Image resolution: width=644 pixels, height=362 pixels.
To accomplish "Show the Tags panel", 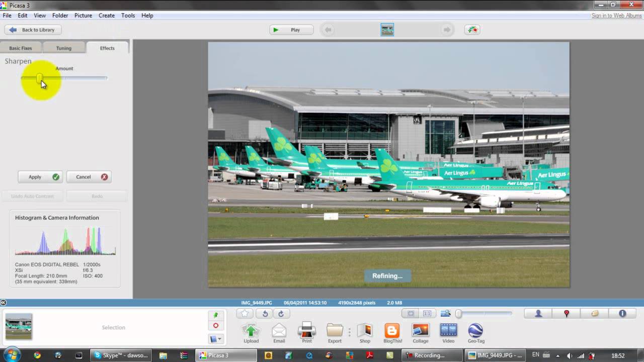I will 595,313.
